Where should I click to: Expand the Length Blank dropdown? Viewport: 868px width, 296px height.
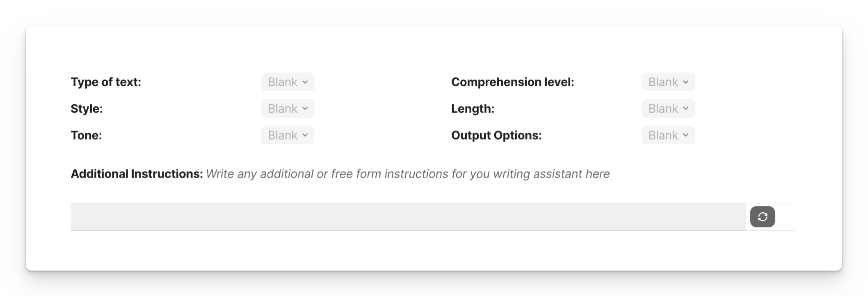coord(668,109)
